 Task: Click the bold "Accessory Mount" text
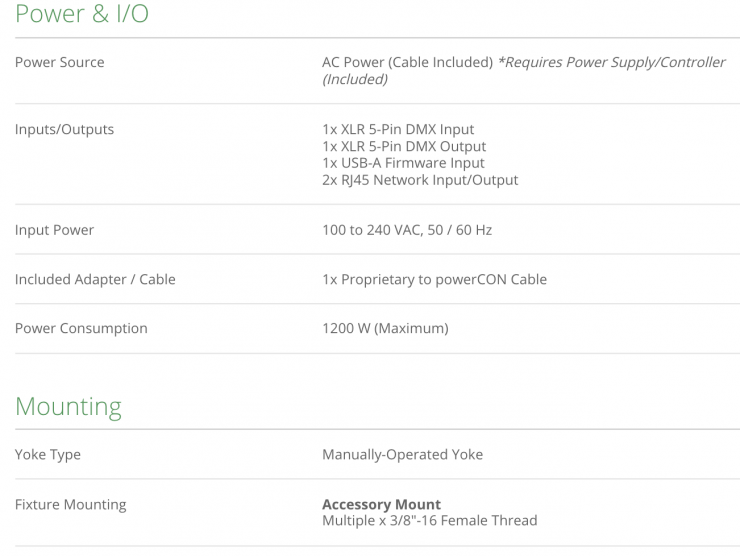pos(381,504)
